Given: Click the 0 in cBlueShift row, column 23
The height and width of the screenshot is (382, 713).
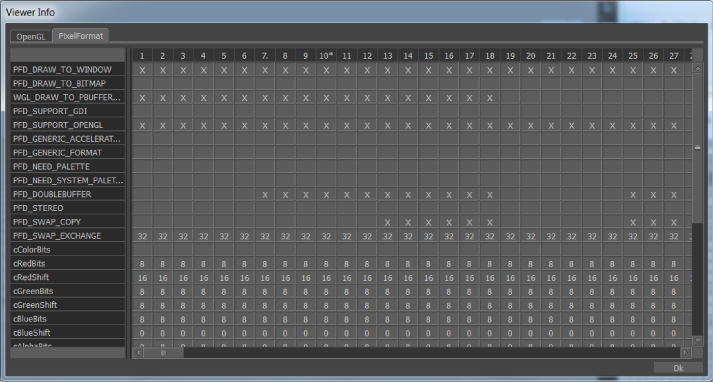Looking at the screenshot, I should click(x=592, y=333).
